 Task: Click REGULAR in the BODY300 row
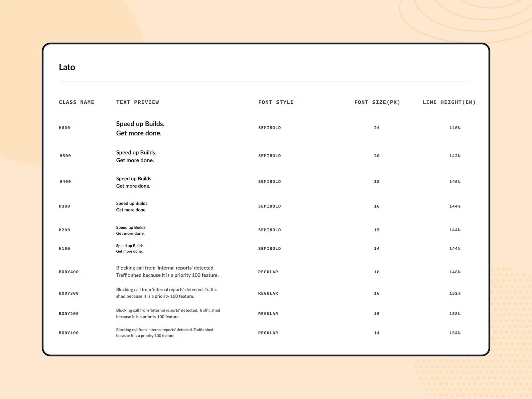(268, 293)
